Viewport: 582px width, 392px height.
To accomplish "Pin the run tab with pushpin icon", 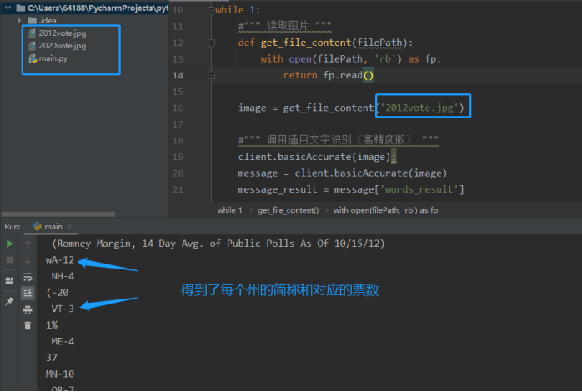I will coord(9,301).
